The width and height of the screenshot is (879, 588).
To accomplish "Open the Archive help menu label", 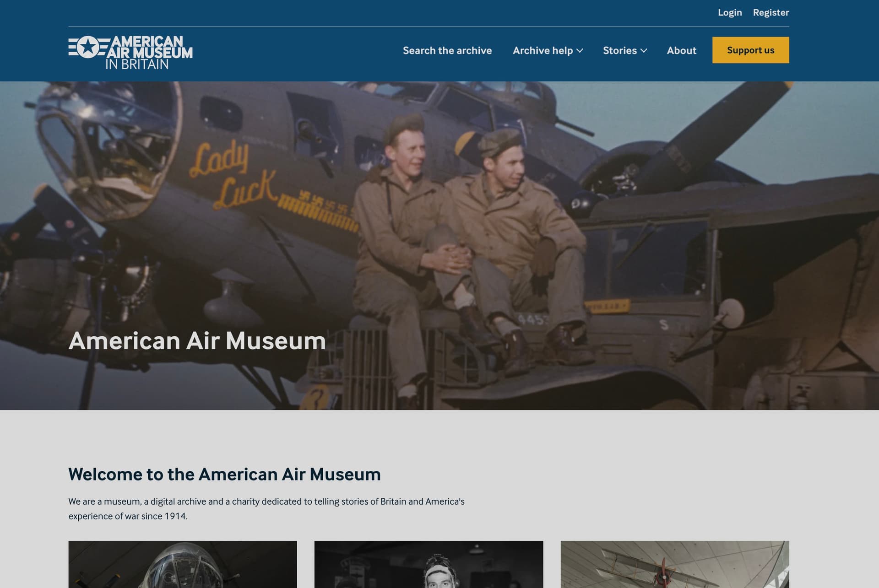I will [543, 50].
